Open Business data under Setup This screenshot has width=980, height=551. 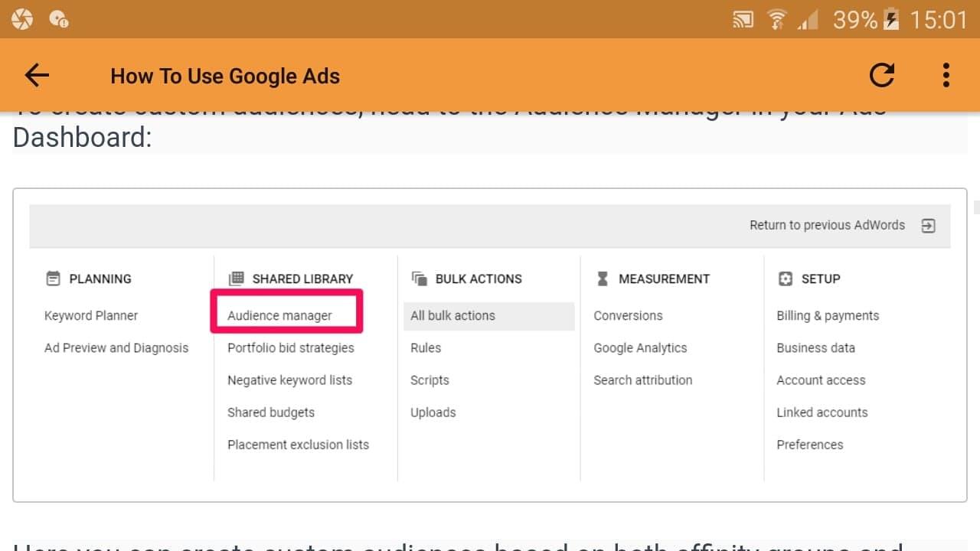point(815,347)
